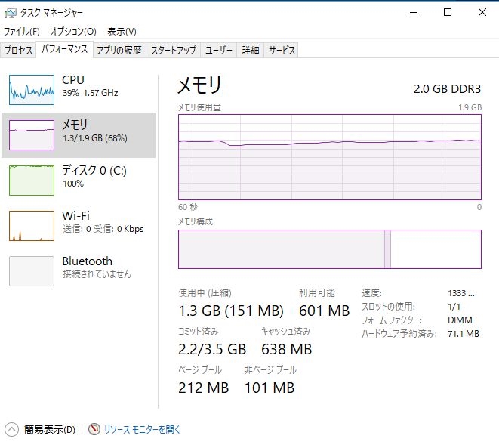Screen dimensions: 499x448
Task: Go to the 詳細 tab
Action: click(x=251, y=50)
